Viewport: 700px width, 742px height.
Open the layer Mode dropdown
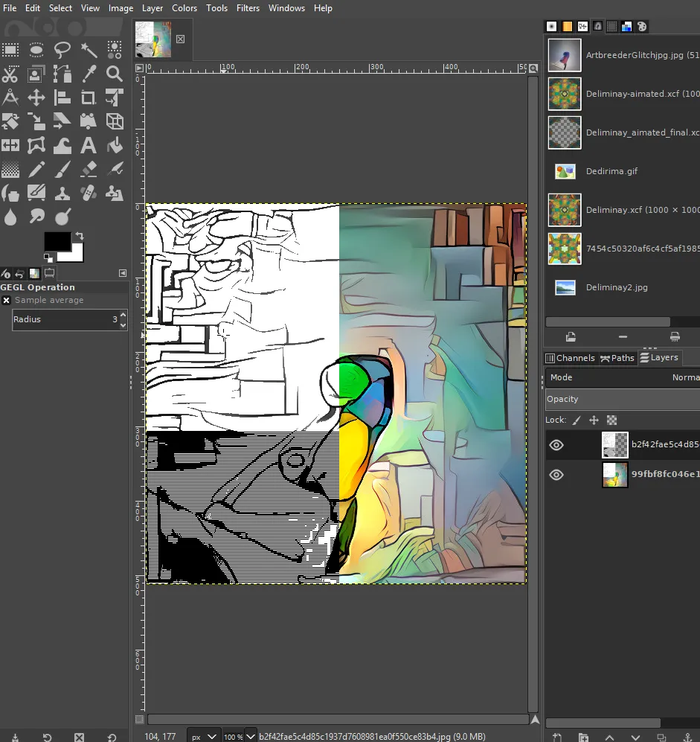tap(623, 377)
